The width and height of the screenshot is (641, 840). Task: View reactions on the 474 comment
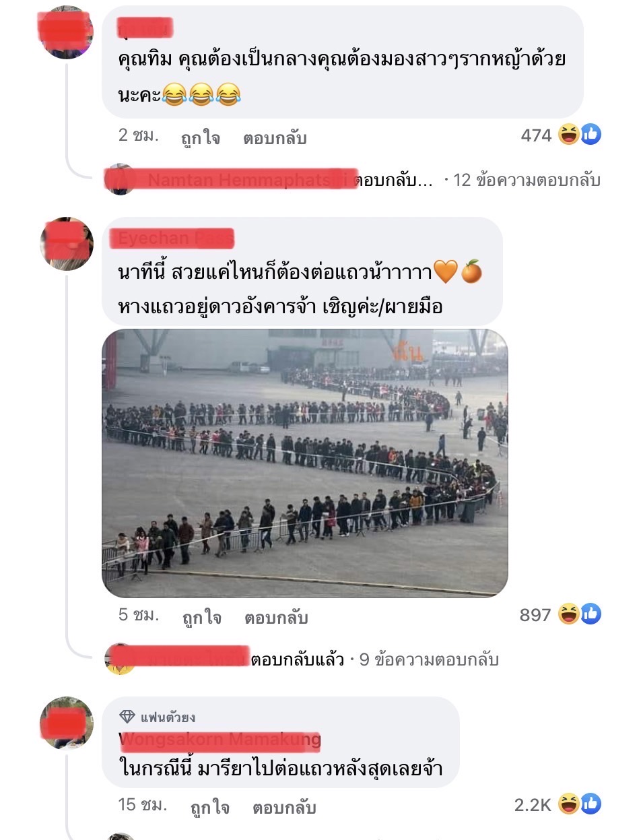pos(561,135)
